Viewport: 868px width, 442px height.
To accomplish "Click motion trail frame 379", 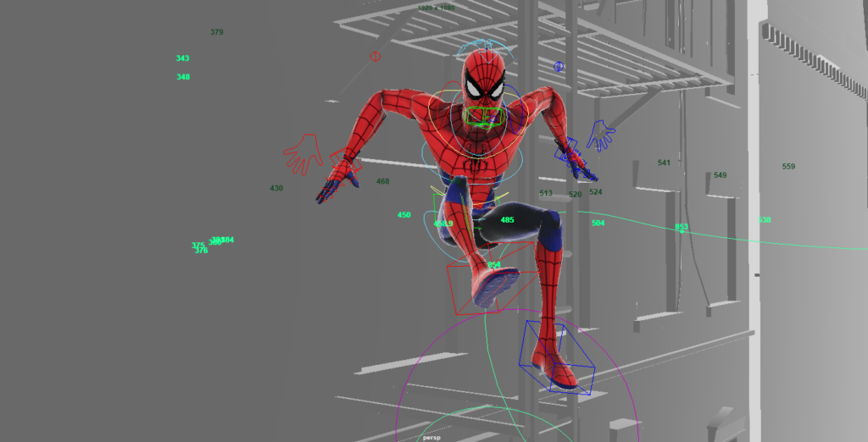I will click(x=217, y=32).
